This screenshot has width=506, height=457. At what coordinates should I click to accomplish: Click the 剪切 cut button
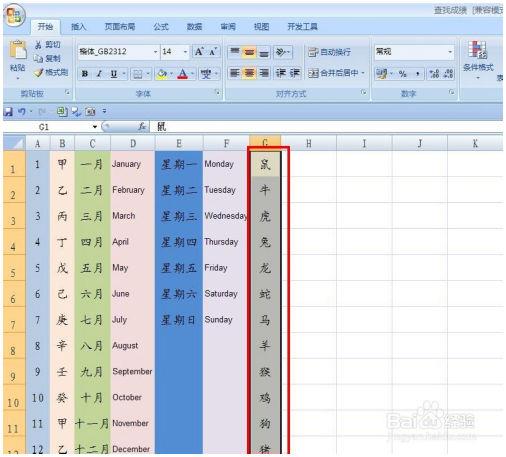tap(48, 45)
